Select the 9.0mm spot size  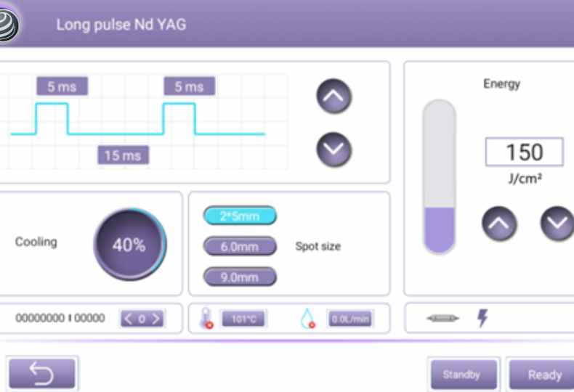[x=240, y=277]
